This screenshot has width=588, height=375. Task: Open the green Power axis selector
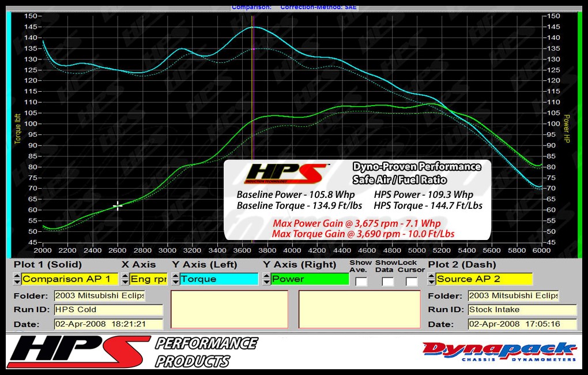(310, 279)
